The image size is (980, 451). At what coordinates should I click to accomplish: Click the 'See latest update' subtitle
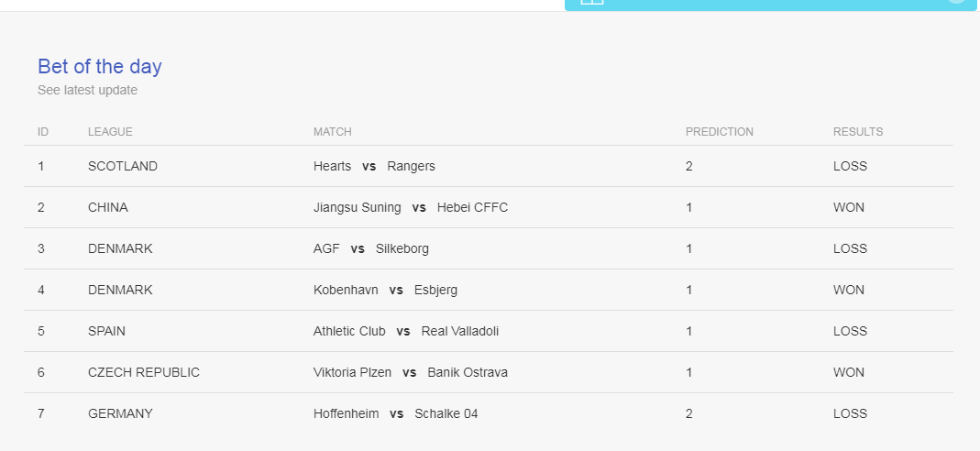tap(87, 90)
